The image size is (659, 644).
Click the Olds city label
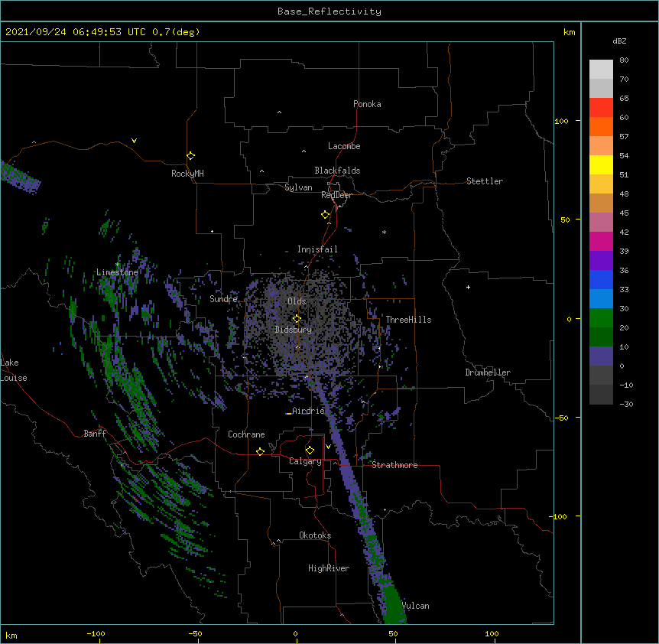(297, 301)
